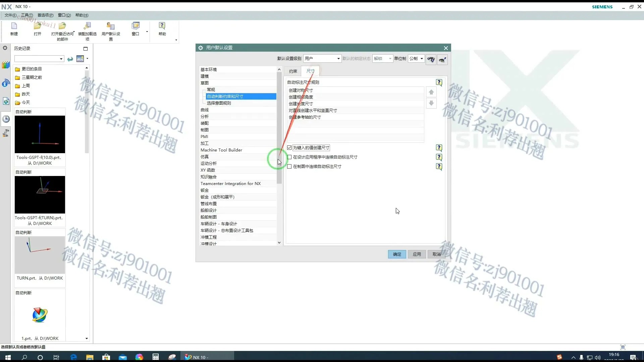Launch Microsoft Edge from the taskbar
The image size is (644, 362).
click(x=73, y=357)
